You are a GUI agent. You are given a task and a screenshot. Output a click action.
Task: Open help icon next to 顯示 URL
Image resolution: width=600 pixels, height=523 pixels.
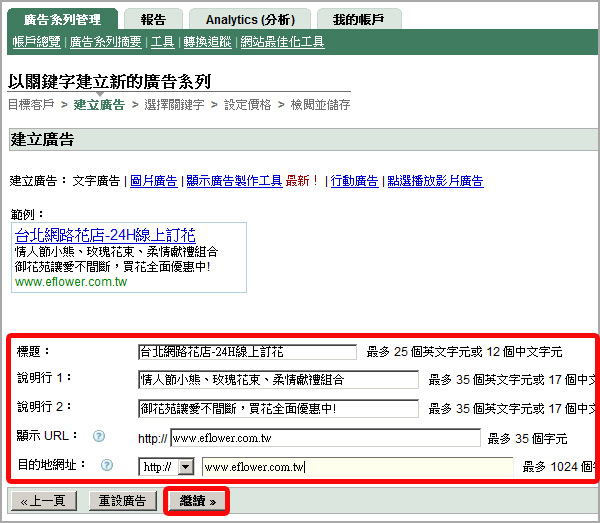click(99, 436)
